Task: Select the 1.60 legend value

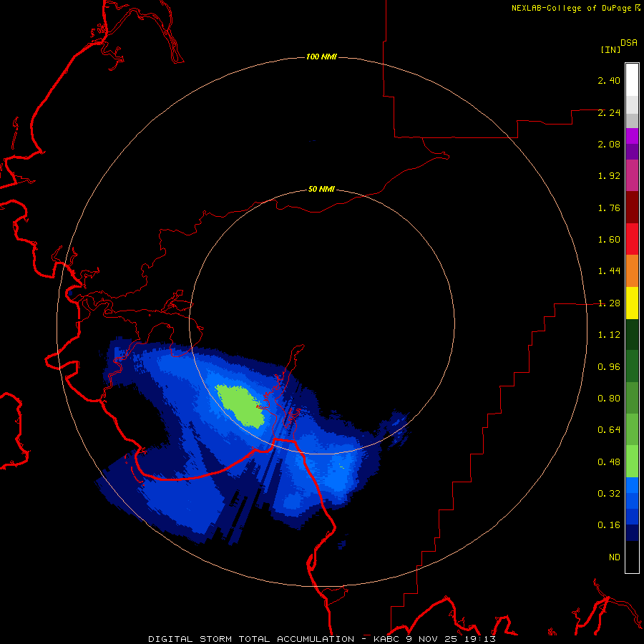Action: [x=609, y=240]
